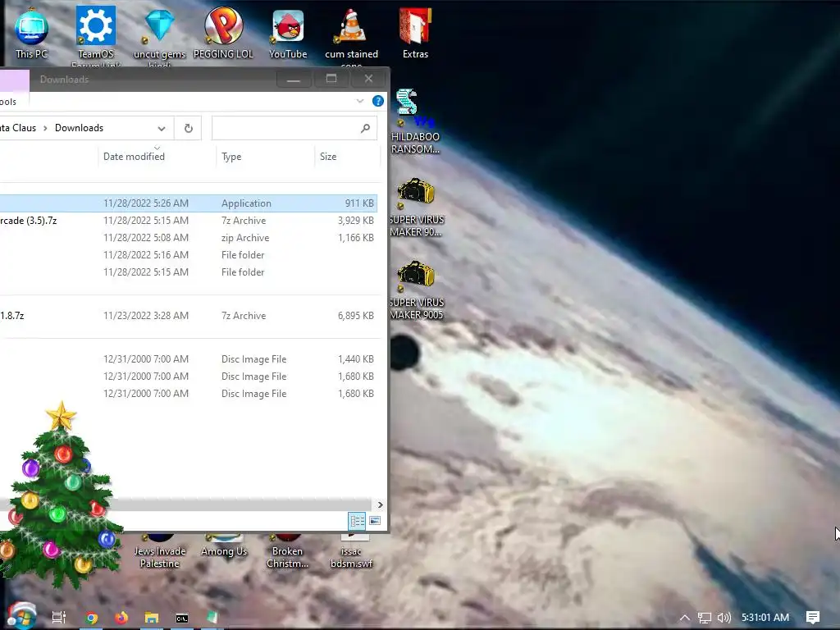
Task: Click the '11/28/2022 5:26 AM' date cell
Action: pyautogui.click(x=146, y=203)
